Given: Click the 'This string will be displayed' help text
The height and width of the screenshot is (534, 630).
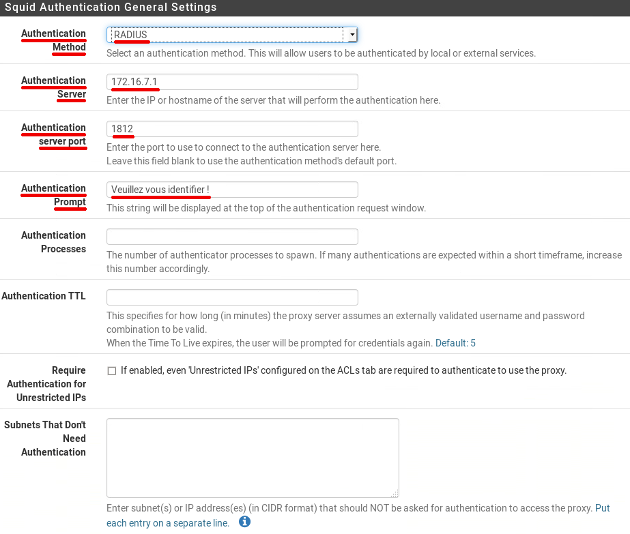Looking at the screenshot, I should click(x=266, y=208).
